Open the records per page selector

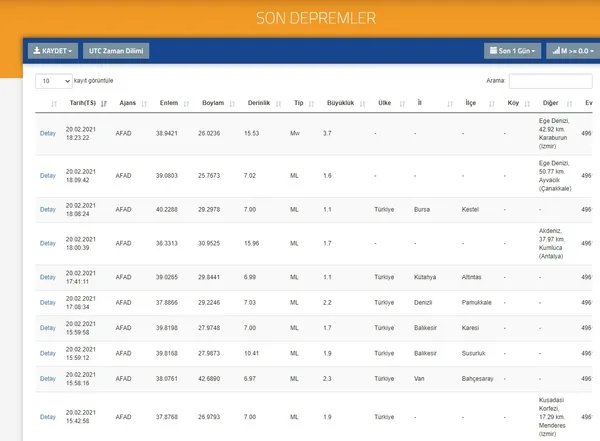[x=54, y=80]
